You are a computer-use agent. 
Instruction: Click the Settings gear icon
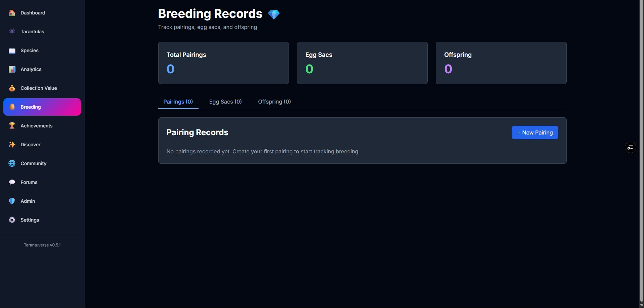coord(12,220)
